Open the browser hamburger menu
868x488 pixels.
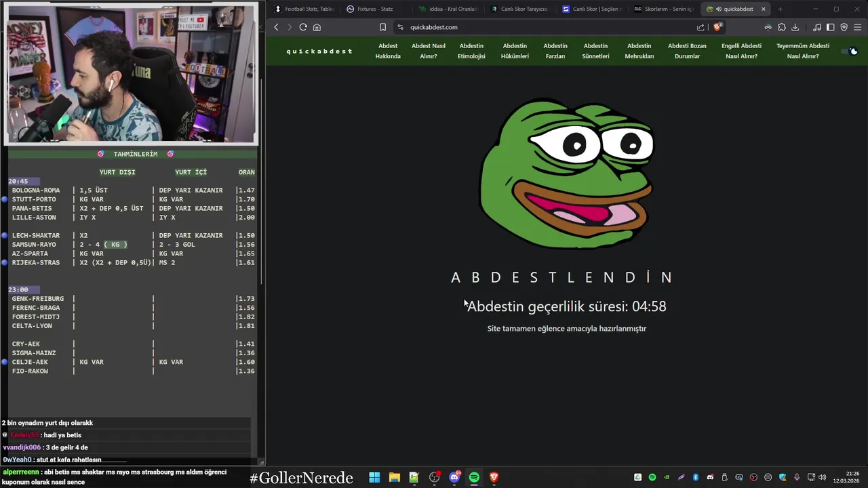858,27
